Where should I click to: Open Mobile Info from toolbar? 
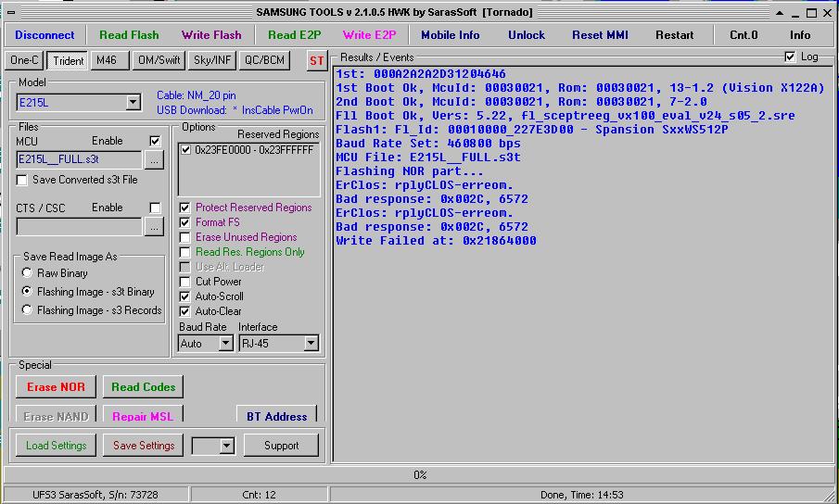[x=451, y=35]
